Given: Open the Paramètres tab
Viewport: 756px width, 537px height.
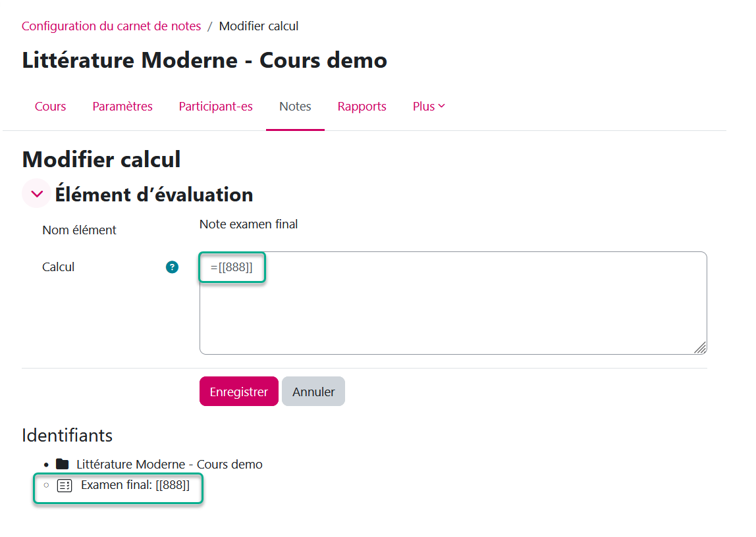Looking at the screenshot, I should [x=122, y=107].
